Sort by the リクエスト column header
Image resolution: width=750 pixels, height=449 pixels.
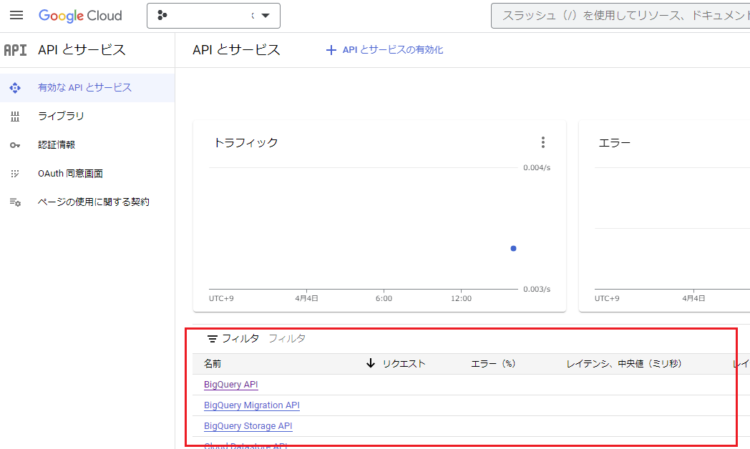(404, 364)
